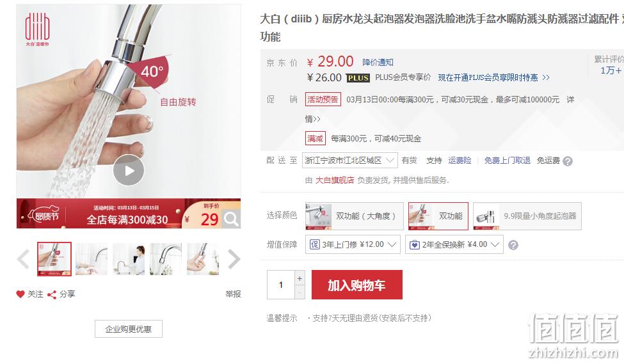Click the 企业购更优惠 button

[129, 329]
